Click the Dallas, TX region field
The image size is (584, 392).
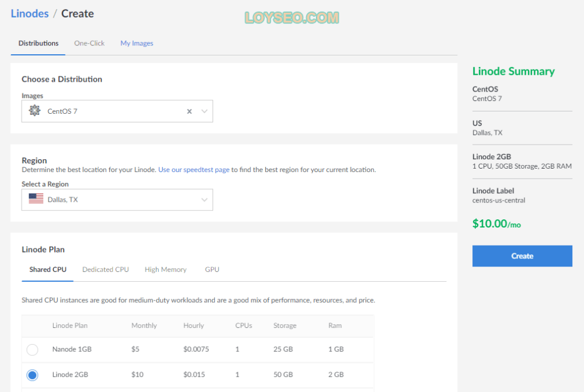click(117, 199)
